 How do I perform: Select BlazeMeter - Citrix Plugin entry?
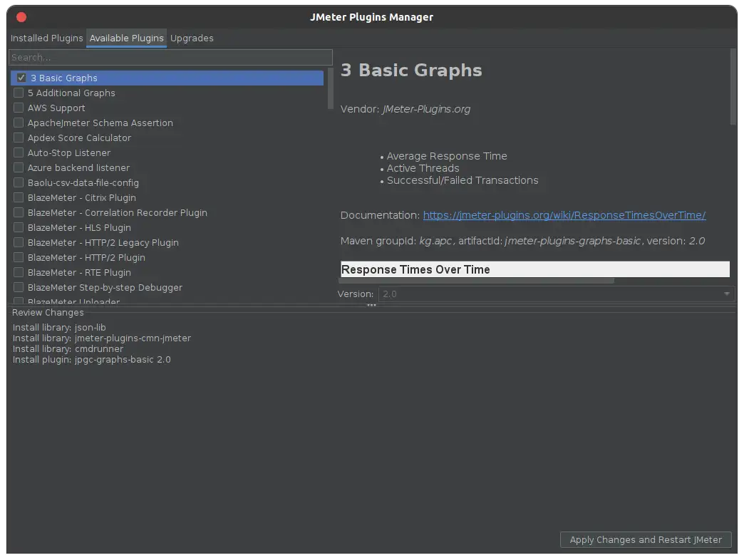point(82,198)
